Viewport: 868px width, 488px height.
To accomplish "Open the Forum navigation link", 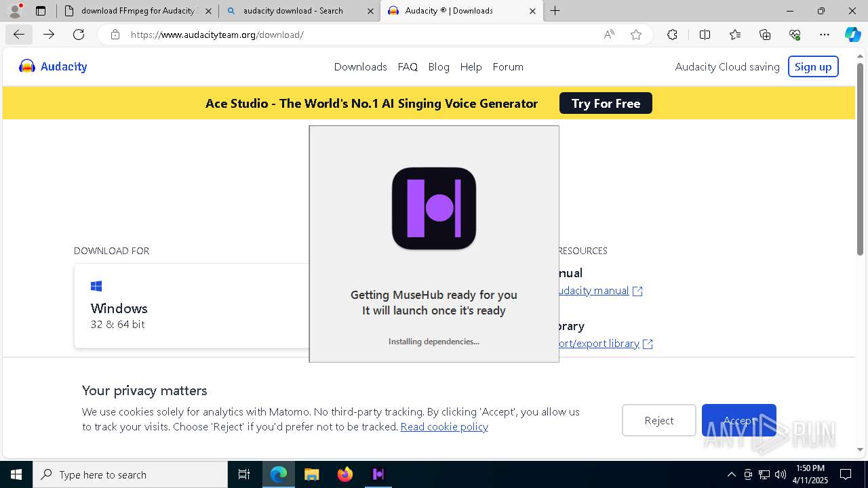I will pos(508,66).
